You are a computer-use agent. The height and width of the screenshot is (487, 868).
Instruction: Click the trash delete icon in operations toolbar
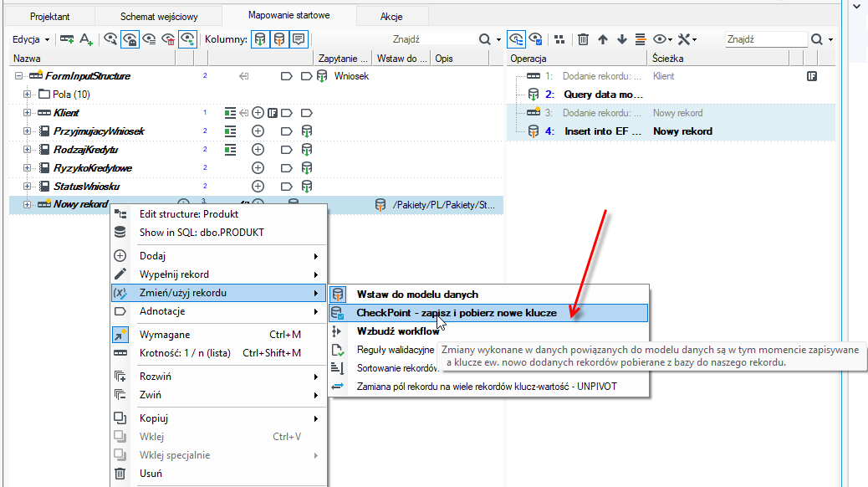[x=583, y=39]
